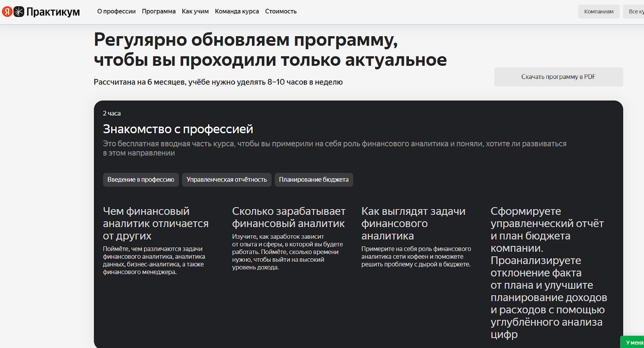The width and height of the screenshot is (644, 348).
Task: Click the "Практикум" wordmark in the header
Action: tap(53, 12)
